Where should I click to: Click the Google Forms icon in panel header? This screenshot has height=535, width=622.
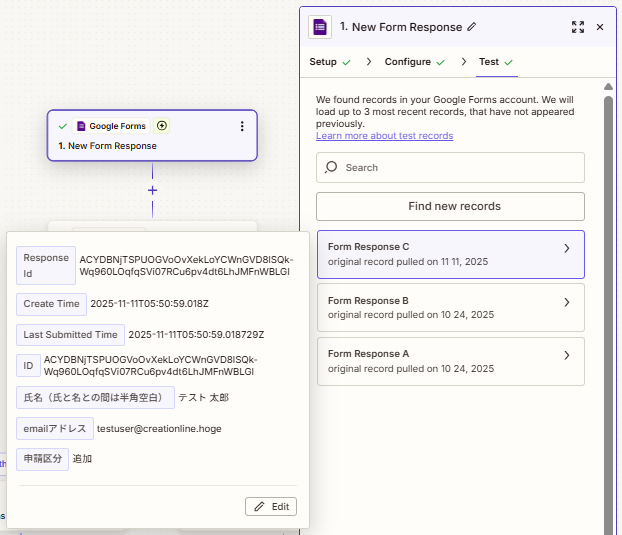320,27
